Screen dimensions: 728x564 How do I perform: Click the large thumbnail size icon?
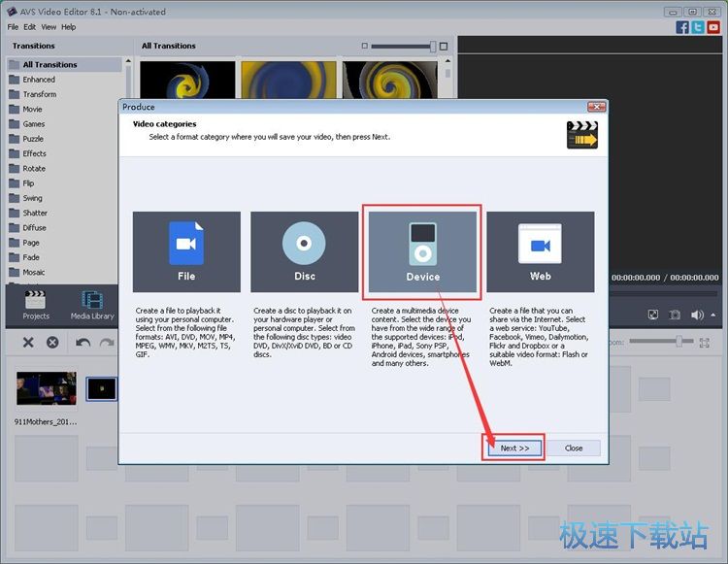444,46
